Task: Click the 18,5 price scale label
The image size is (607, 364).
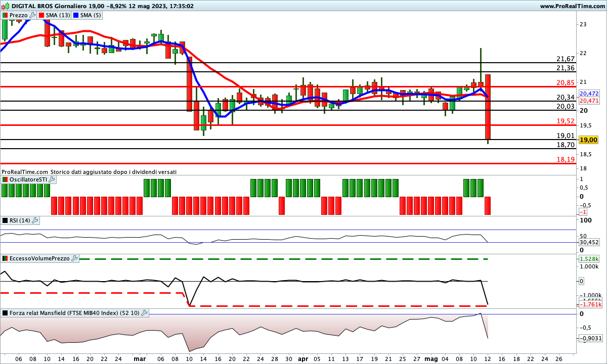Action: (586, 154)
